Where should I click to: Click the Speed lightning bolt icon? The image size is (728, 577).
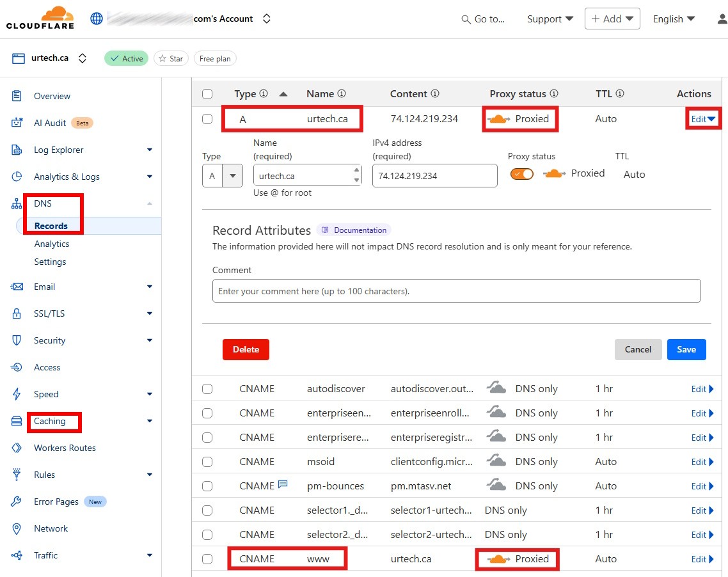click(17, 394)
